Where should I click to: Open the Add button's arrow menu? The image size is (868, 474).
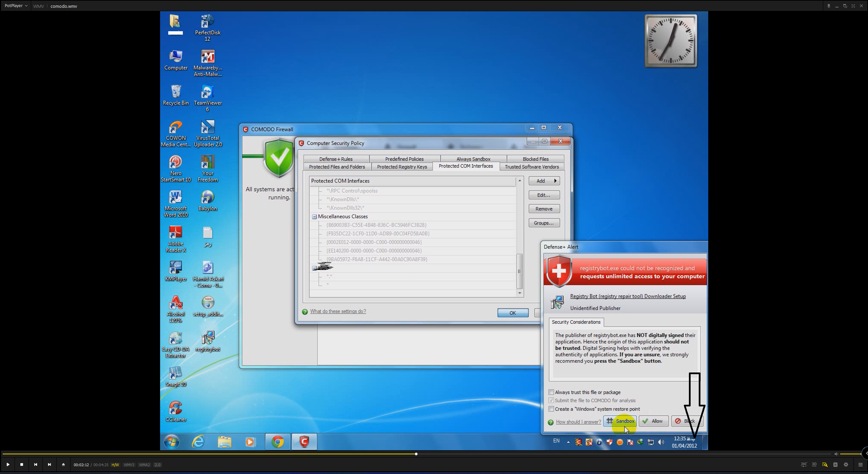(x=555, y=181)
